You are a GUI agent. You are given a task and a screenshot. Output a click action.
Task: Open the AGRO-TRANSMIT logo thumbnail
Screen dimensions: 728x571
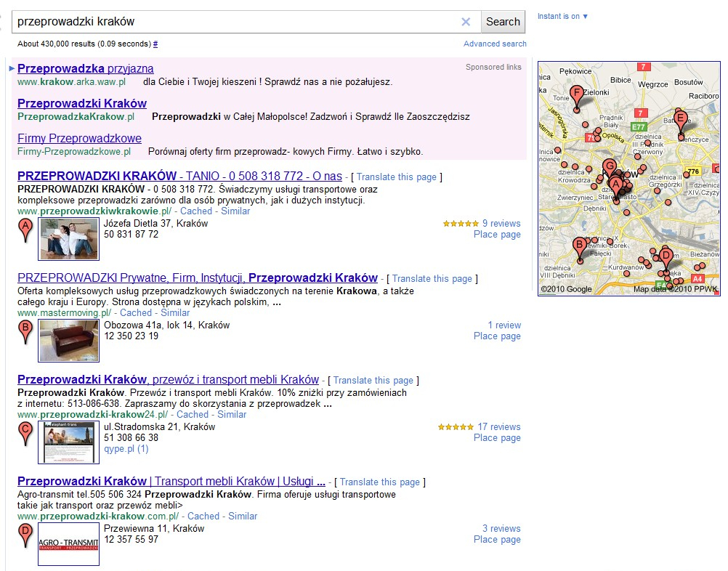69,544
